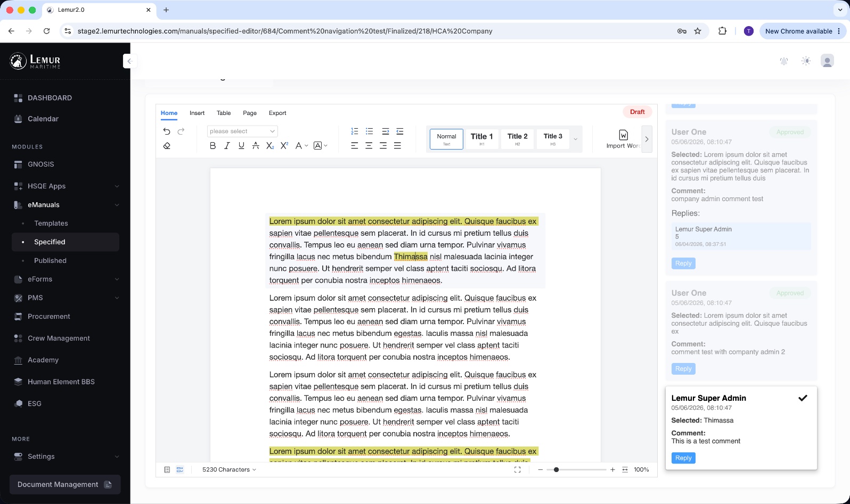Toggle light/dark theme sun icon
Viewport: 850px width, 504px height.
[x=806, y=61]
